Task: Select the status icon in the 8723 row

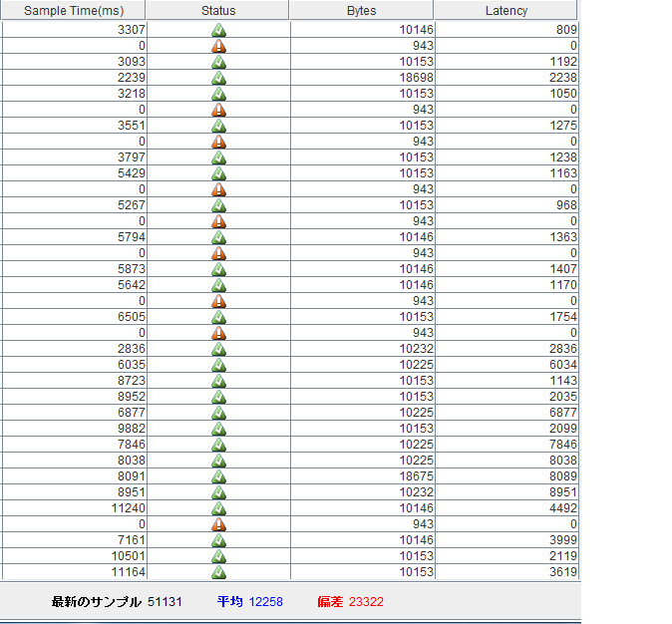Action: 218,381
